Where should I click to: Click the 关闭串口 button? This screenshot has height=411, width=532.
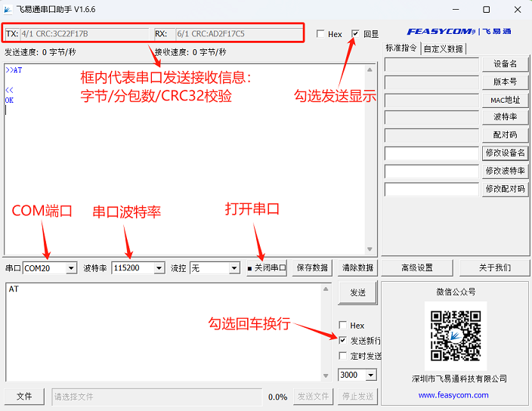point(267,268)
